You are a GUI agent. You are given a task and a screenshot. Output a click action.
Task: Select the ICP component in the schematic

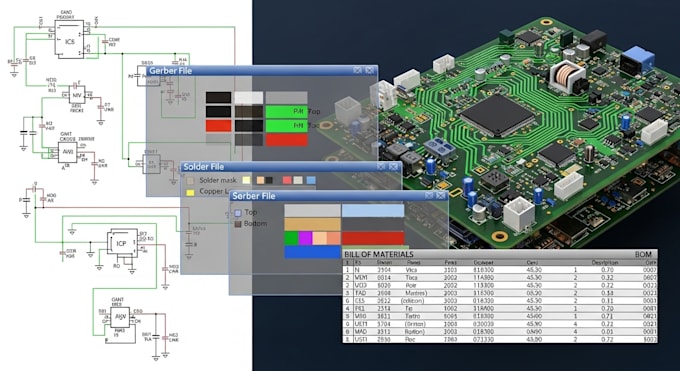tap(122, 243)
